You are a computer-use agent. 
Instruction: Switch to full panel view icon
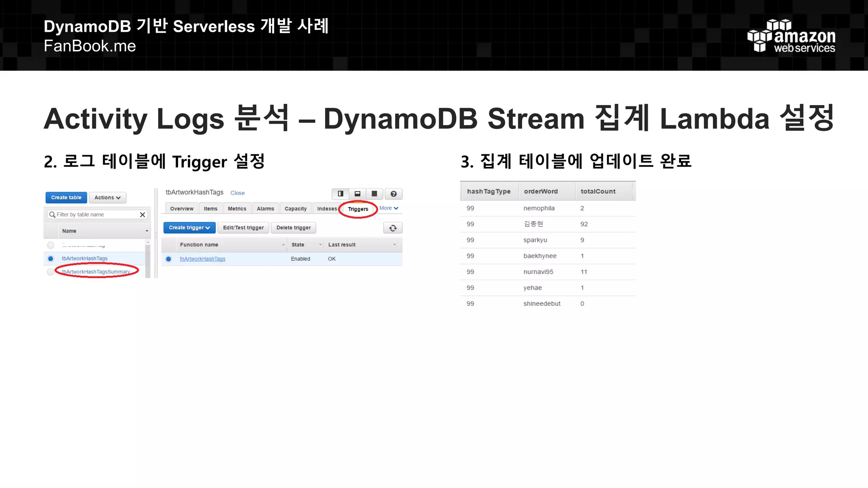tap(374, 194)
